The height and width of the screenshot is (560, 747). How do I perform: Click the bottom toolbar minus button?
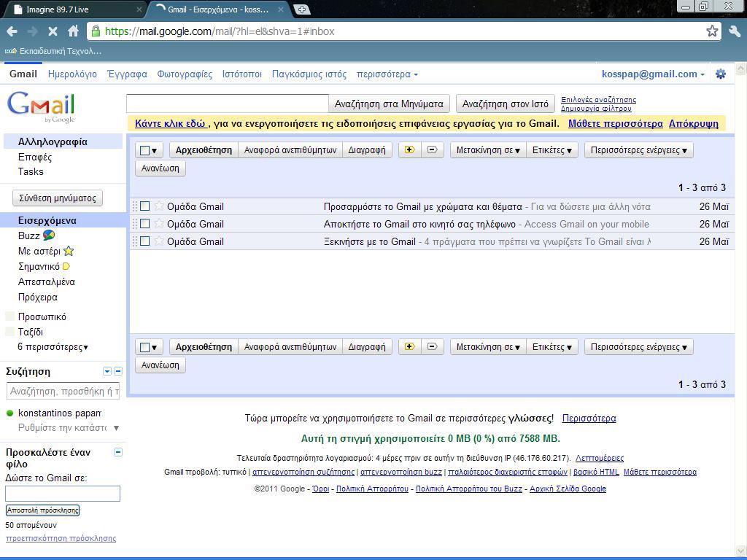[432, 346]
